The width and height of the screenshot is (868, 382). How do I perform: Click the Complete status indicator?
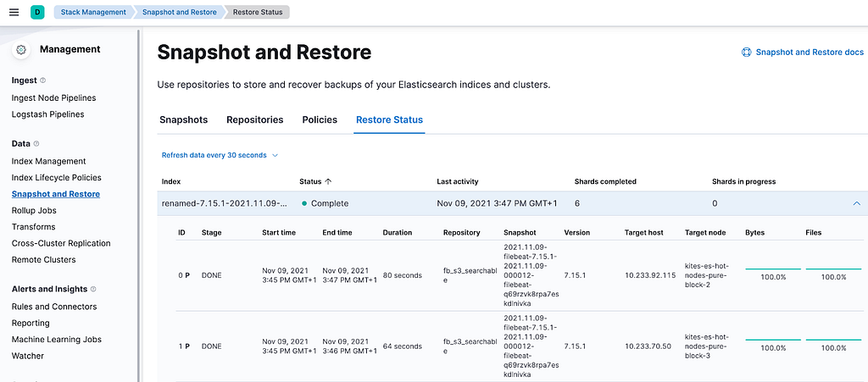pyautogui.click(x=325, y=203)
